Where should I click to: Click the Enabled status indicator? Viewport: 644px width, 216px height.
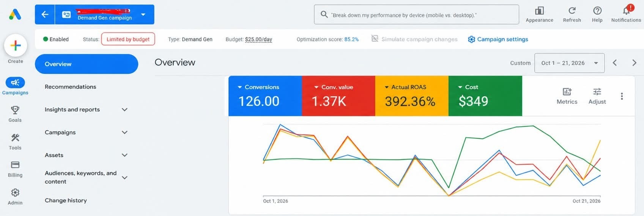tap(56, 39)
